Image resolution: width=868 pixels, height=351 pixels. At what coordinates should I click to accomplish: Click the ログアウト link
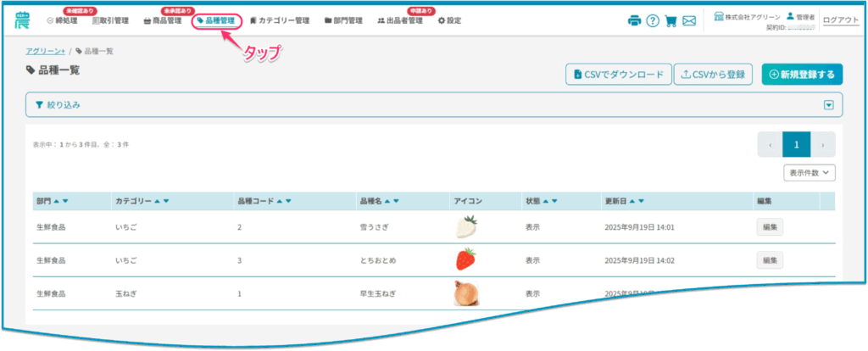tap(840, 20)
